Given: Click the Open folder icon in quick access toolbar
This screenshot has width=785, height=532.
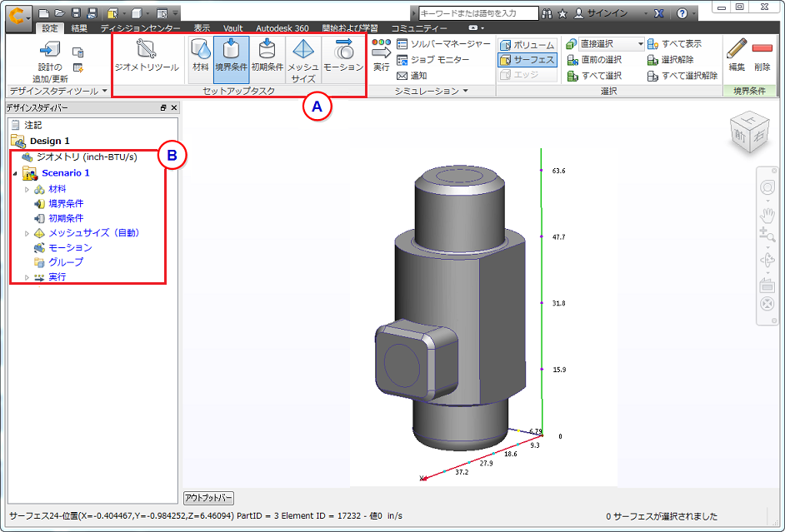Looking at the screenshot, I should (x=59, y=13).
